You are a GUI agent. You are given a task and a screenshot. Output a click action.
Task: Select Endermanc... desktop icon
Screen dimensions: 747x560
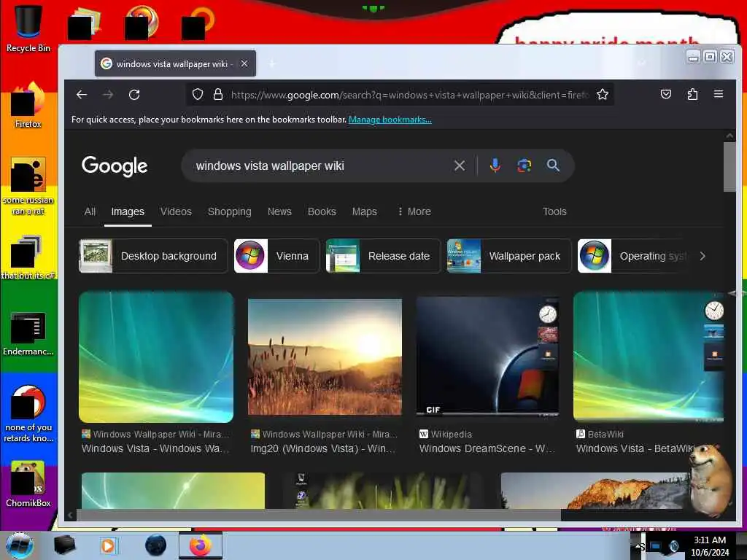[28, 333]
